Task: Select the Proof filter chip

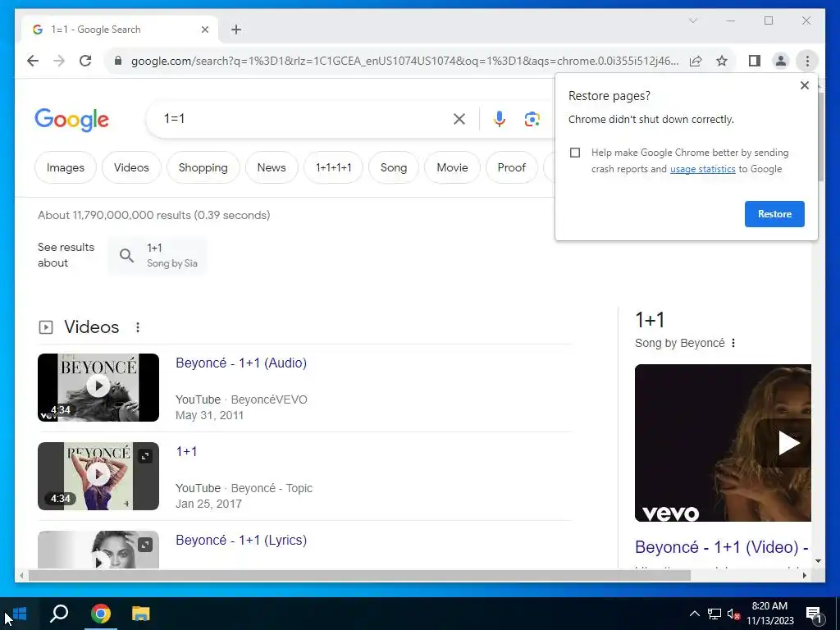Action: (512, 167)
